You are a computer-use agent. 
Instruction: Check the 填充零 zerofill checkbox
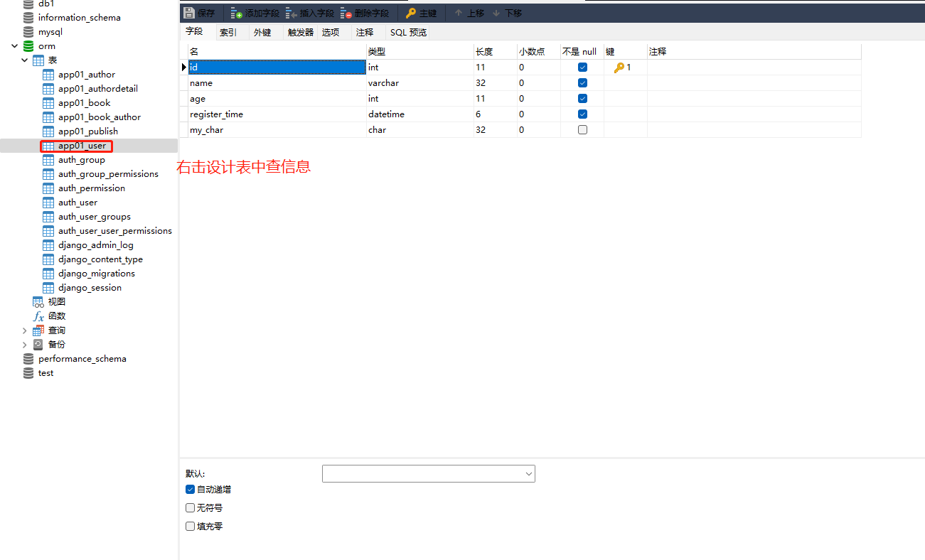[190, 527]
